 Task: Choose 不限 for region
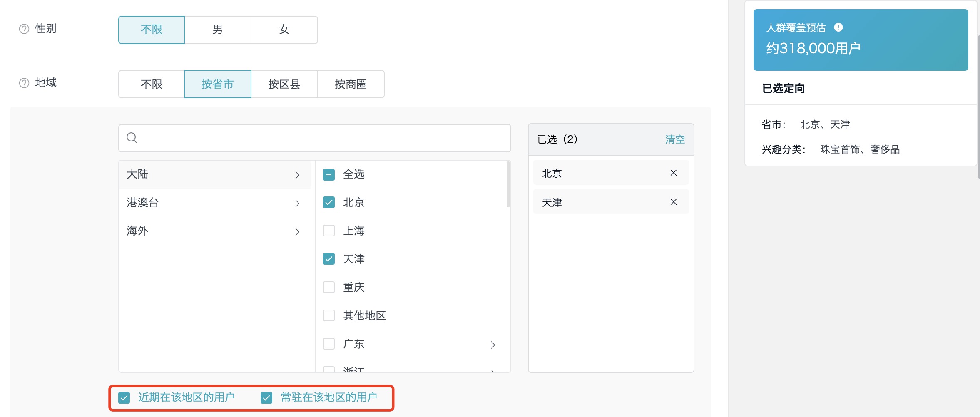pos(152,84)
